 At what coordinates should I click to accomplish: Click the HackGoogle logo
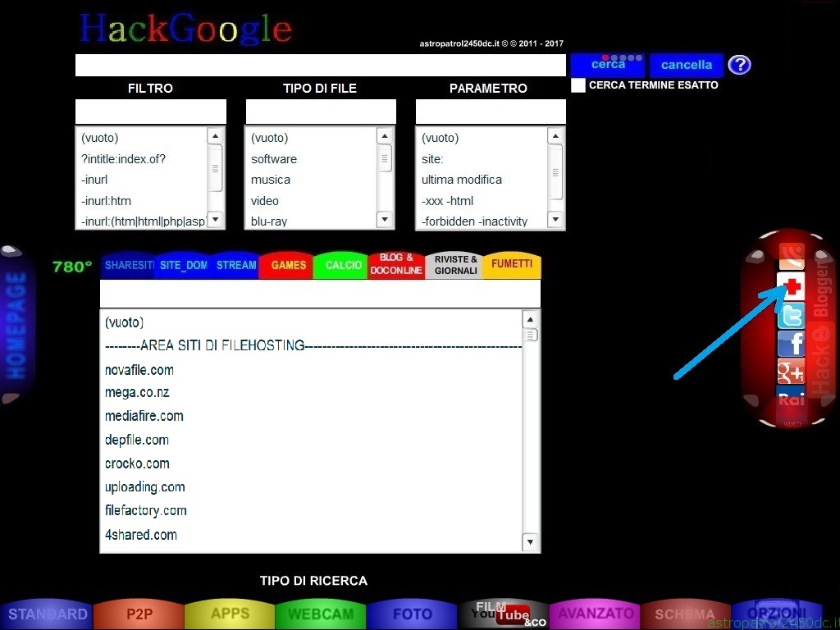tap(185, 29)
